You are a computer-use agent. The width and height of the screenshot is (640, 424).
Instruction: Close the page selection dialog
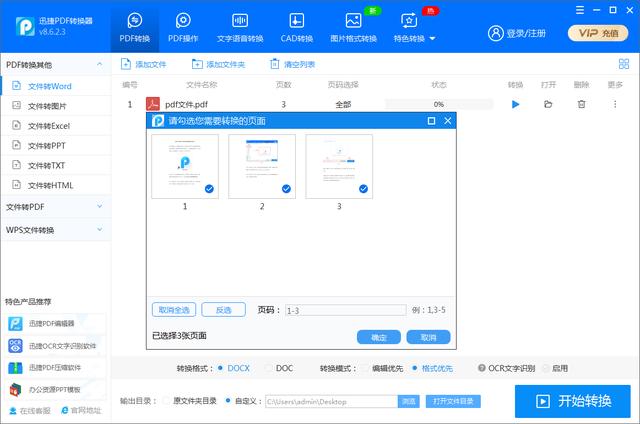448,121
